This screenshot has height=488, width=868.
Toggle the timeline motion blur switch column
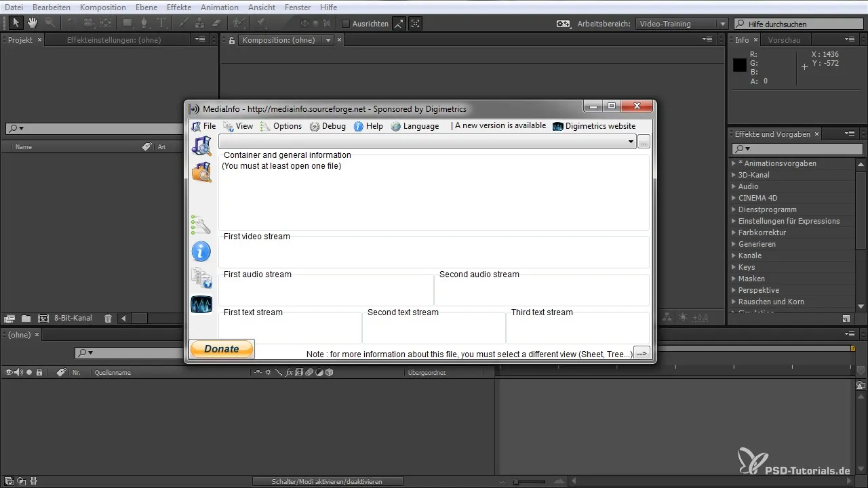309,372
